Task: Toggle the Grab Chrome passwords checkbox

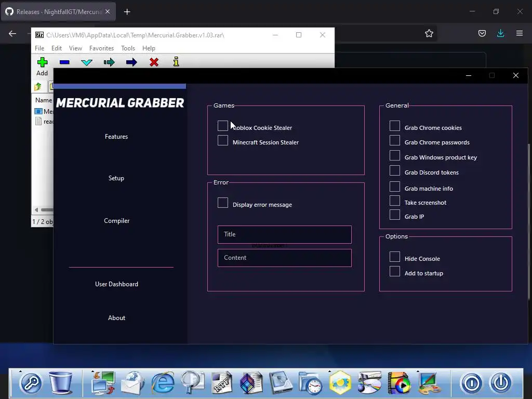Action: 395,140
